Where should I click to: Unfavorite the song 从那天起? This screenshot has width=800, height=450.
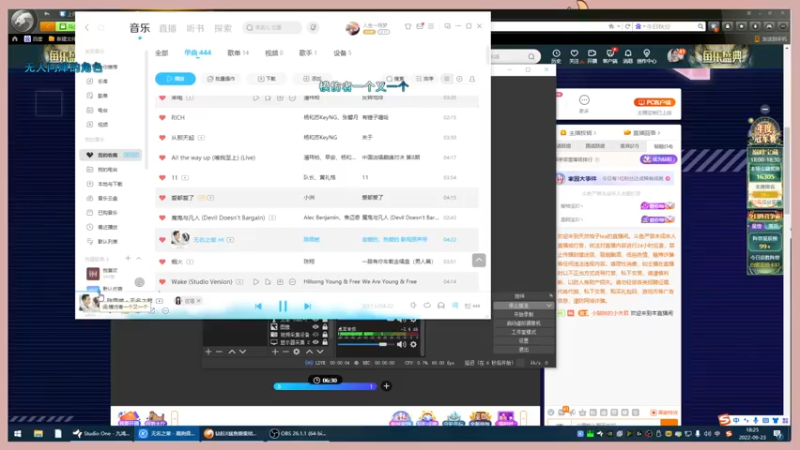(162, 137)
